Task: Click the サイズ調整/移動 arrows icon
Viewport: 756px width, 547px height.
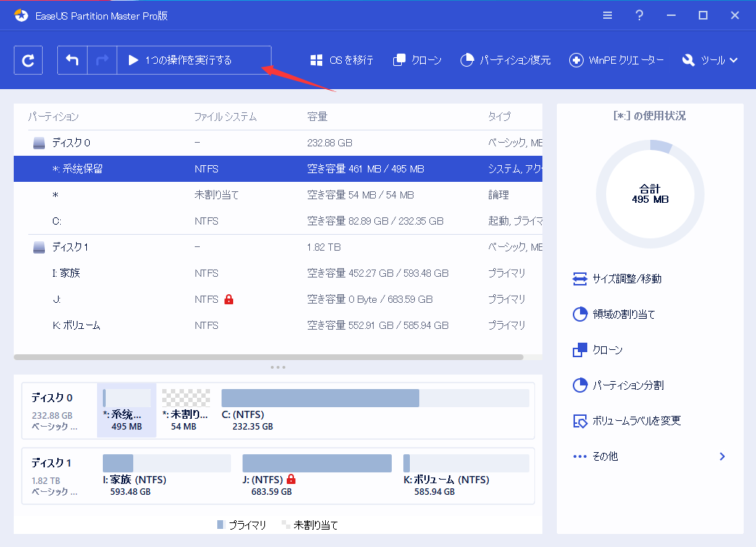Action: 579,279
